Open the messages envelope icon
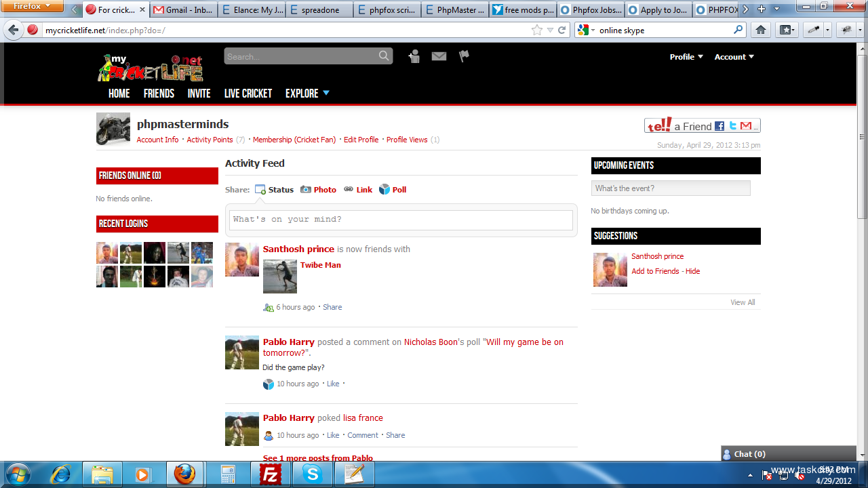 tap(439, 57)
